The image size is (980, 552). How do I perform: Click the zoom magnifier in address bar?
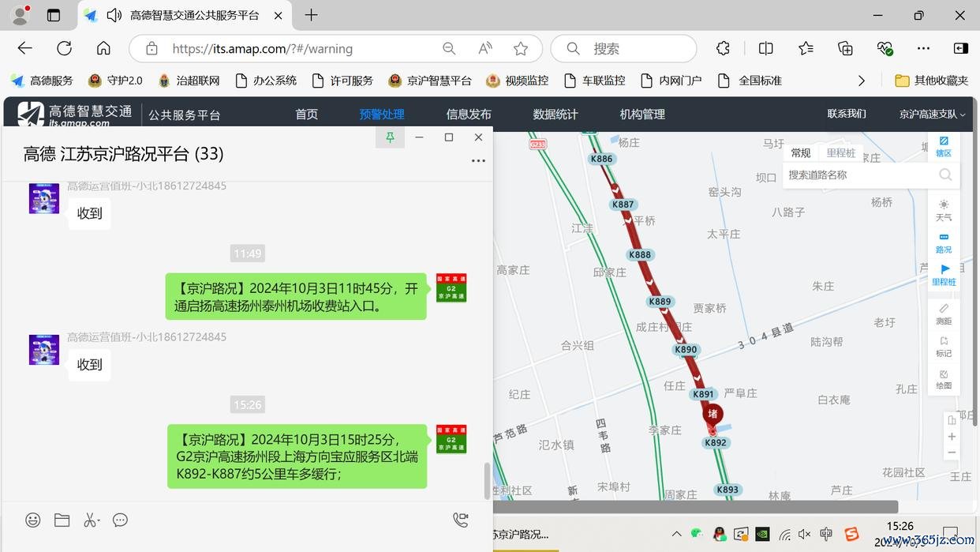449,49
